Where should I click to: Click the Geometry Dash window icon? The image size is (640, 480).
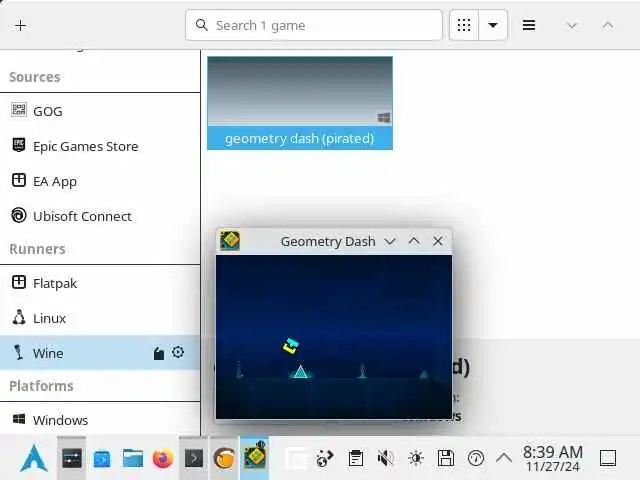coord(230,241)
